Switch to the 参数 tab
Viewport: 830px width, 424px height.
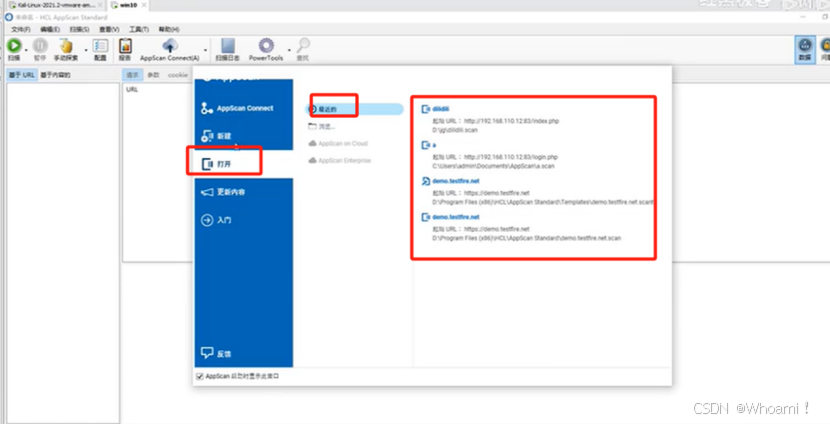[x=153, y=75]
